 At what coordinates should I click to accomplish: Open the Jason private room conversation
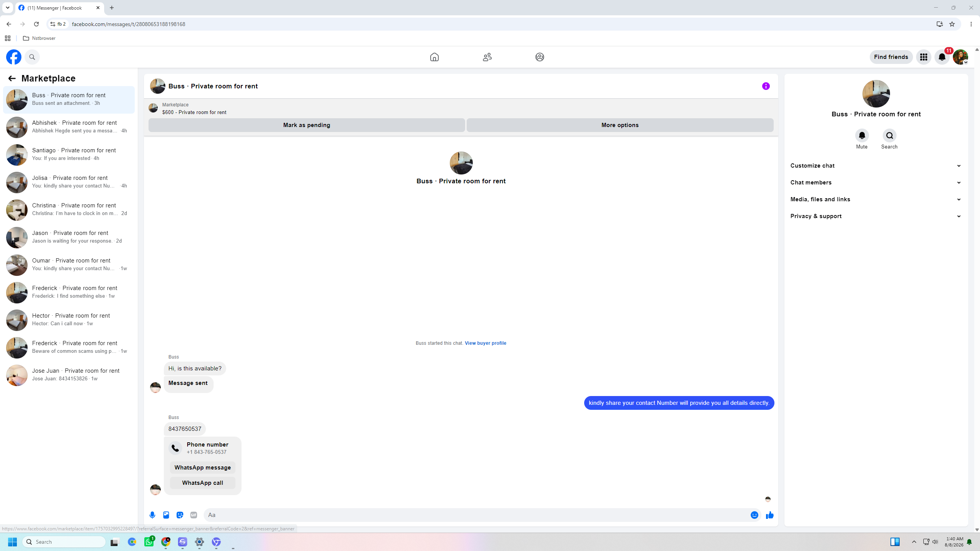click(69, 237)
